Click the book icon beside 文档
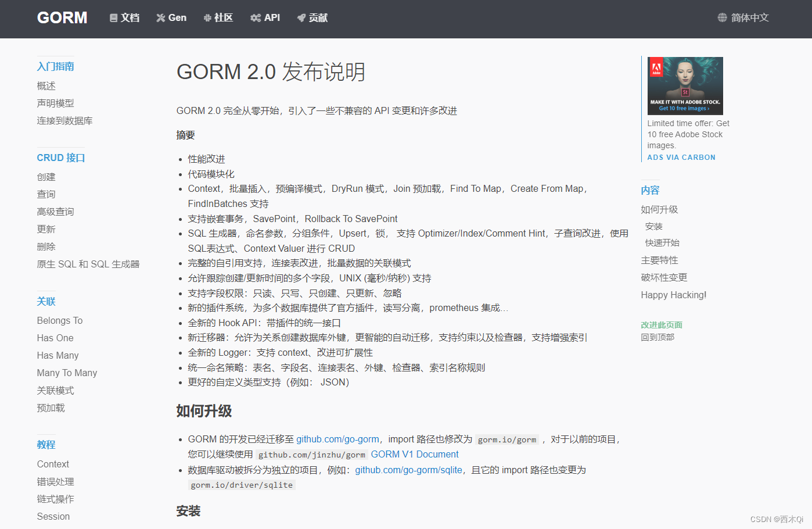This screenshot has width=812, height=529. (113, 17)
